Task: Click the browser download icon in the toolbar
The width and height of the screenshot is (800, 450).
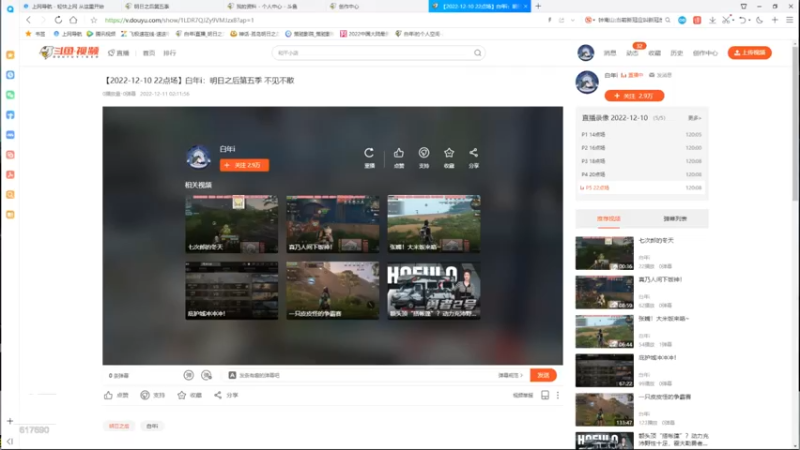Action: click(712, 20)
